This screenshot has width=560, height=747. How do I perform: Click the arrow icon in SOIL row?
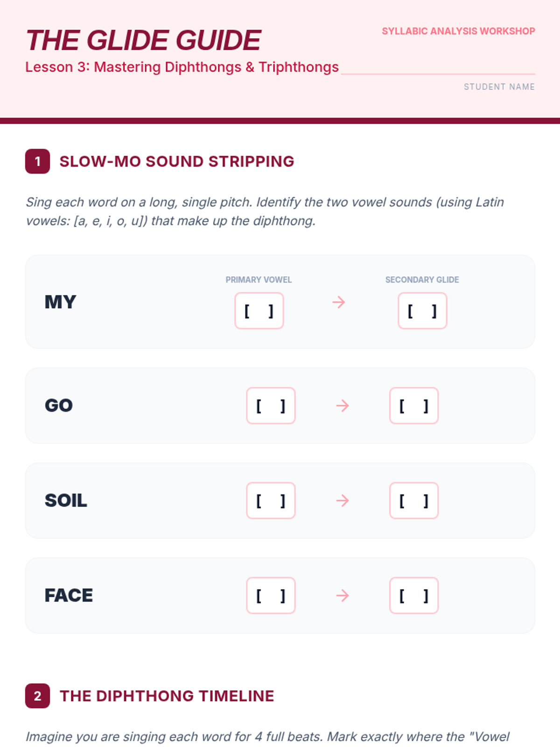point(343,501)
